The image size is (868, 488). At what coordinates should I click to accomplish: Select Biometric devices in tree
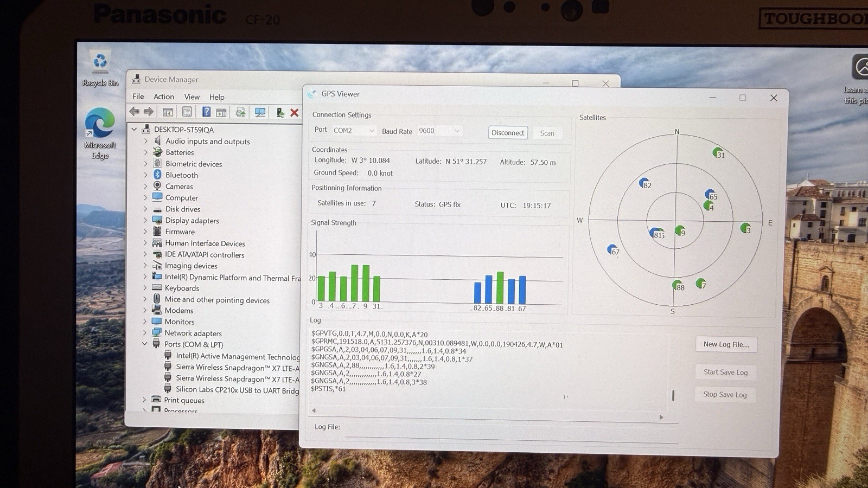194,164
